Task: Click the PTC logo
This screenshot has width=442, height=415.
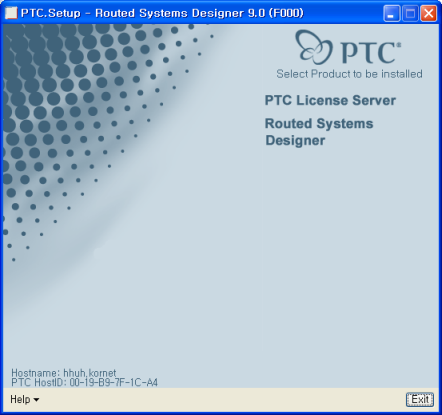Action: (x=348, y=48)
